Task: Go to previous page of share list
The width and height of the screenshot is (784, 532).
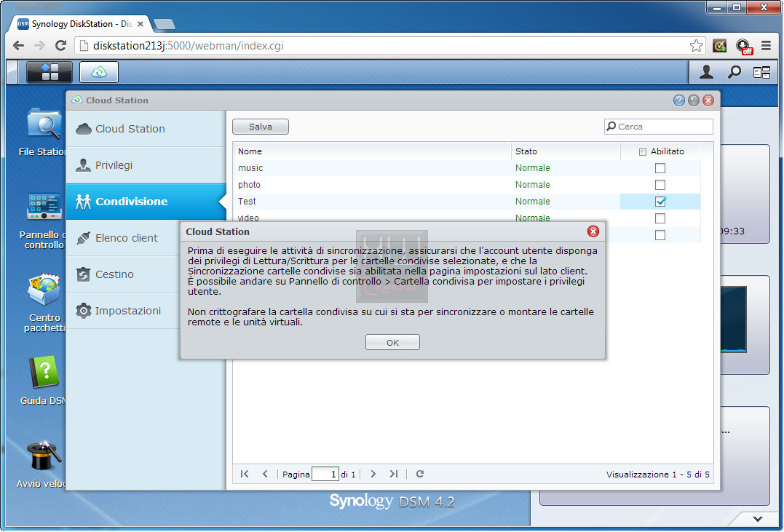Action: click(x=265, y=474)
